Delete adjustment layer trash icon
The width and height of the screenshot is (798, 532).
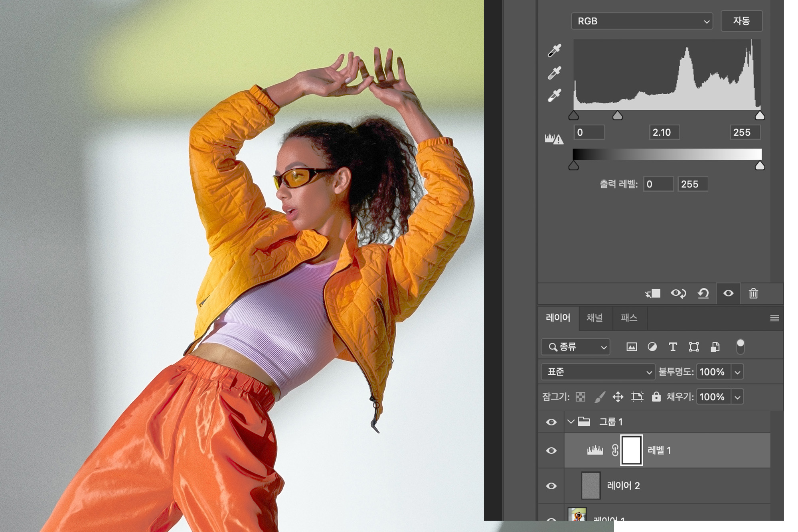pyautogui.click(x=753, y=294)
